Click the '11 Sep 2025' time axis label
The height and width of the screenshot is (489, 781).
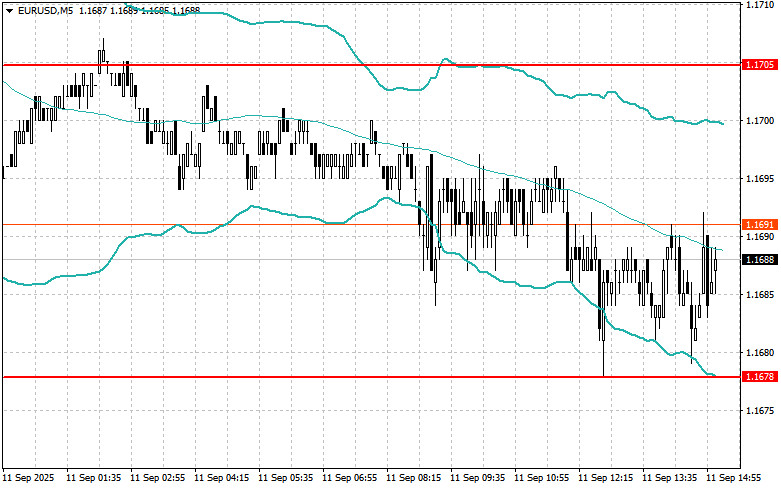click(28, 478)
